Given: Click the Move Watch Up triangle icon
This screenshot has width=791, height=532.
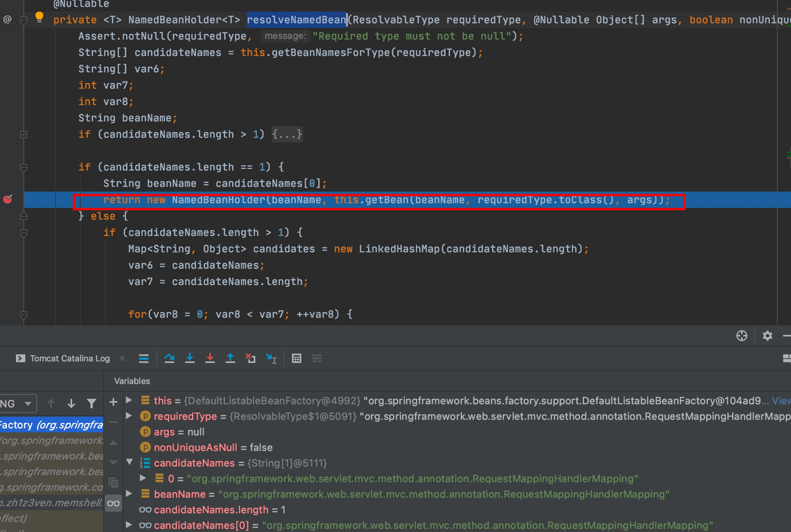Looking at the screenshot, I should 113,442.
